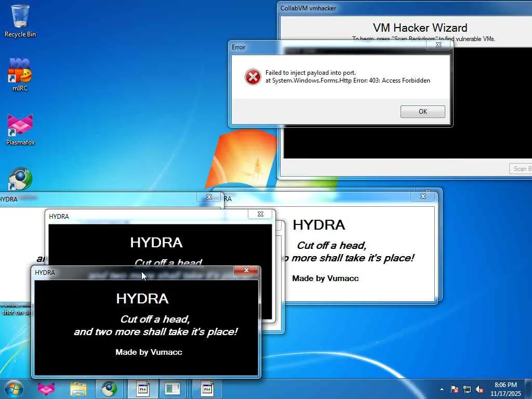
Task: Close the middle black HYDRA window
Action: click(x=260, y=214)
